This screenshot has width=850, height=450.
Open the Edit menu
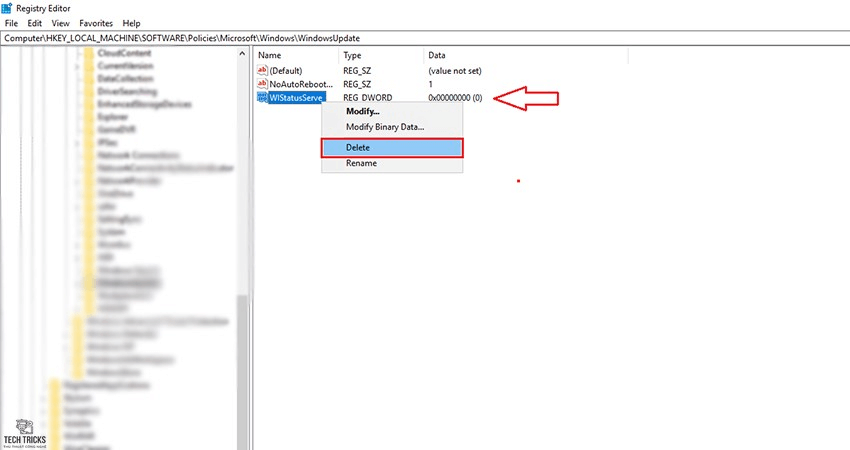pos(35,23)
